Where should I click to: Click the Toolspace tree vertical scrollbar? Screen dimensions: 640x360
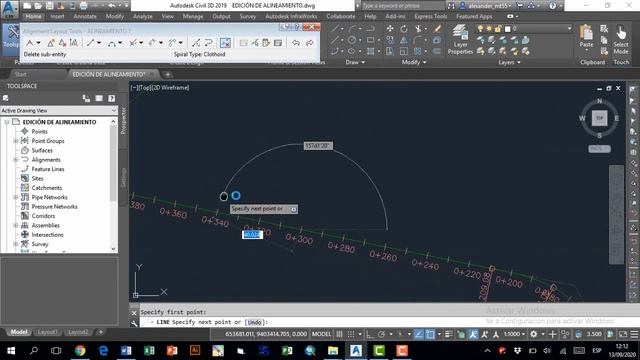(x=113, y=185)
